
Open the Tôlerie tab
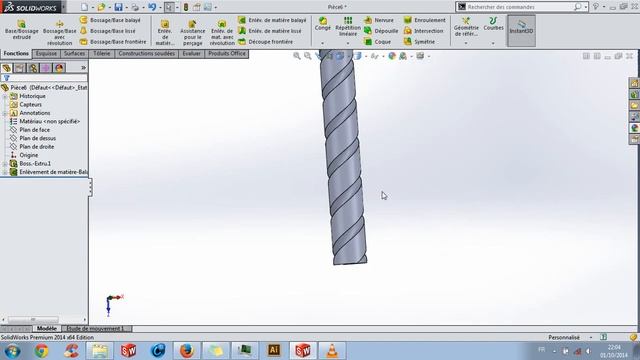tap(102, 53)
